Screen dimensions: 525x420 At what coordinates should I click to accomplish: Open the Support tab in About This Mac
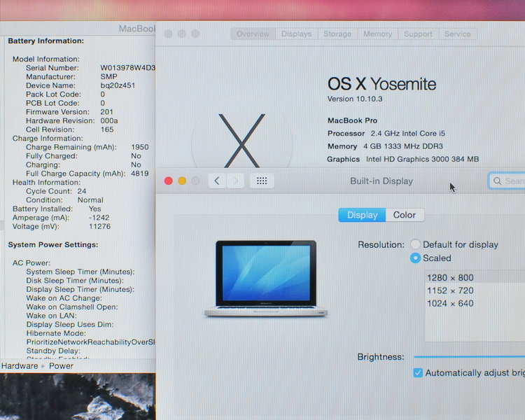coord(418,34)
